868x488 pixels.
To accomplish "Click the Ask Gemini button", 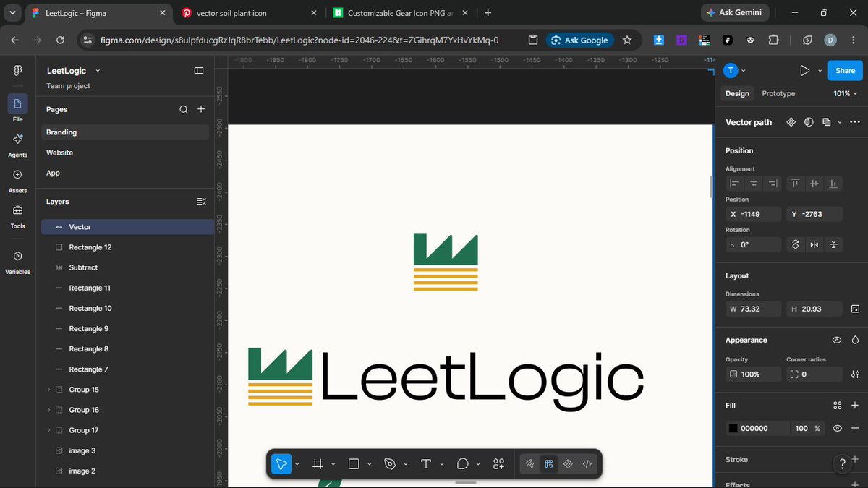I will pos(736,13).
